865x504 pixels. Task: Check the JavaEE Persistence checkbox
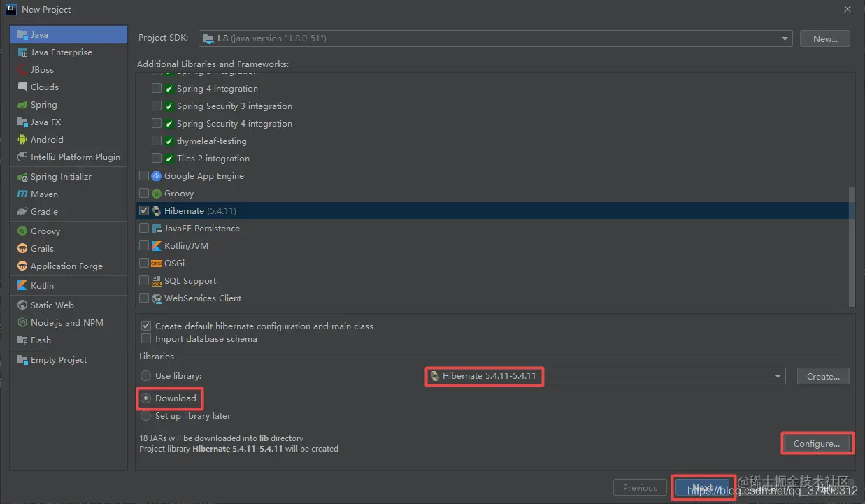[144, 228]
